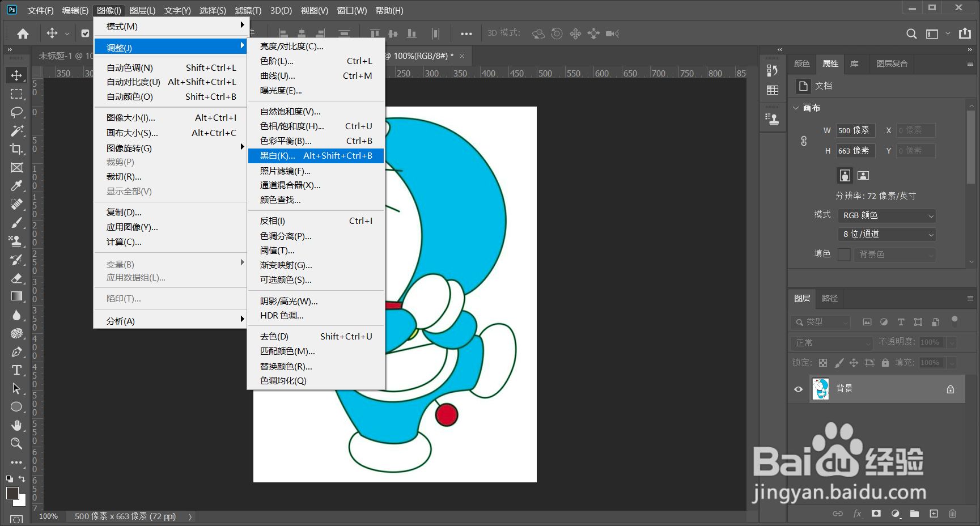Select the Eyedropper tool
The height and width of the screenshot is (526, 980).
(x=16, y=186)
